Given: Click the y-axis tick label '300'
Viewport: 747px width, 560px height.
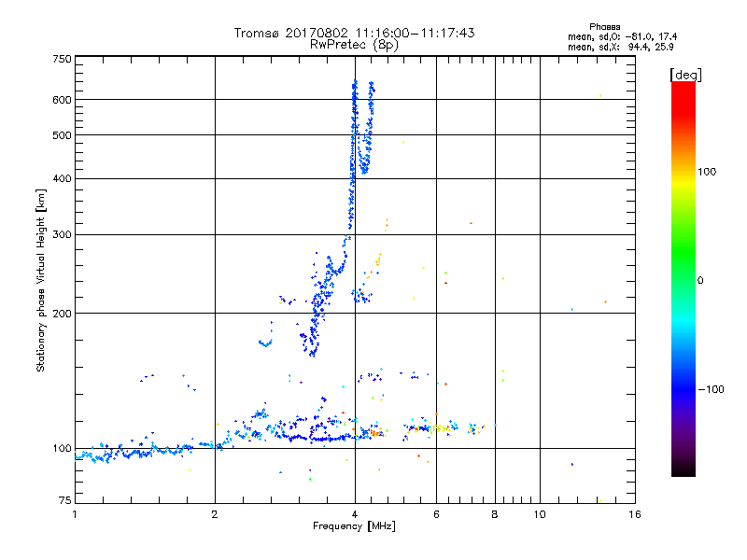Looking at the screenshot, I should coord(62,234).
